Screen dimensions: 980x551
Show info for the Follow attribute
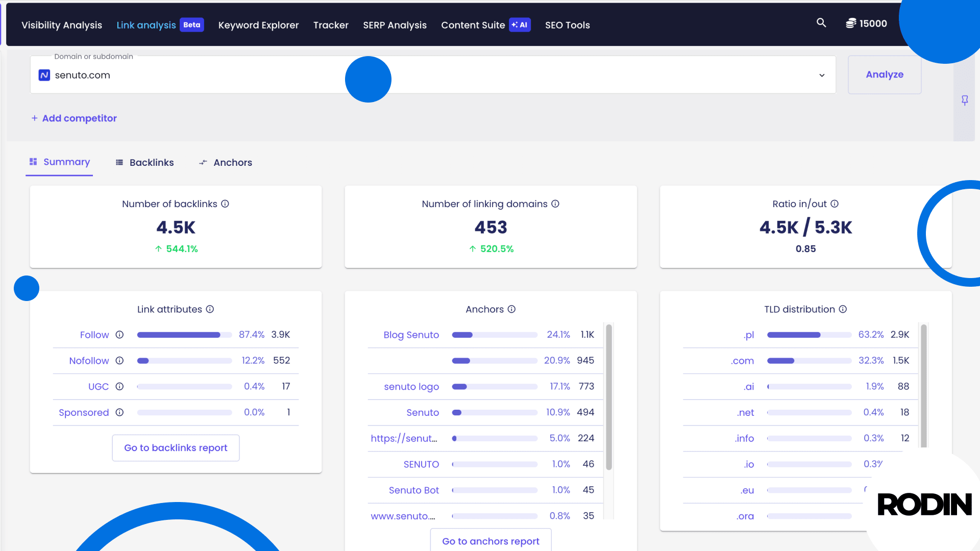click(119, 335)
